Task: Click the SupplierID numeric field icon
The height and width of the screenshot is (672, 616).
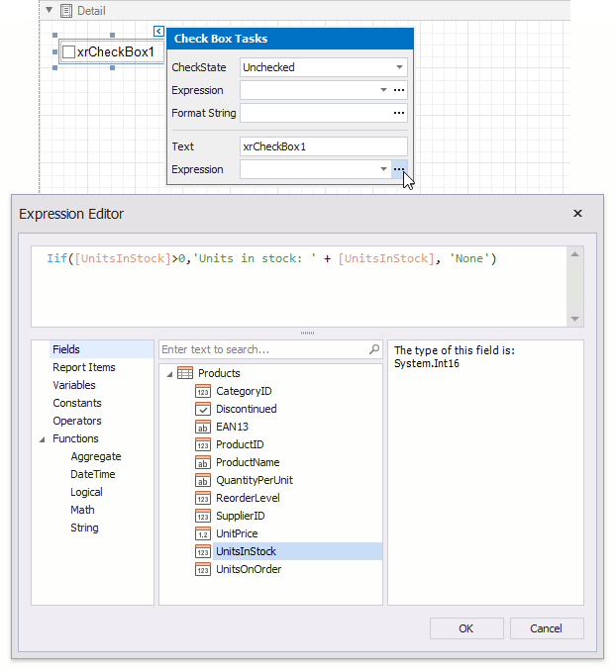Action: coord(203,516)
